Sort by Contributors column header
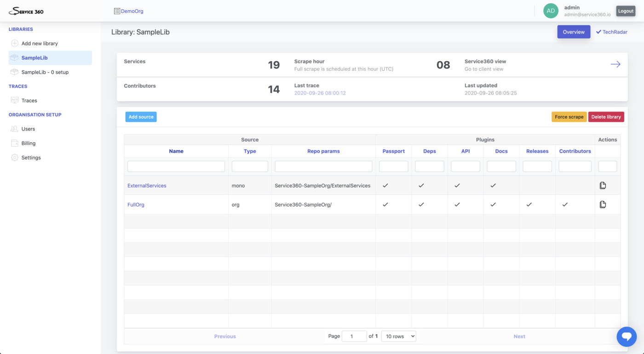The image size is (644, 354). (x=575, y=151)
